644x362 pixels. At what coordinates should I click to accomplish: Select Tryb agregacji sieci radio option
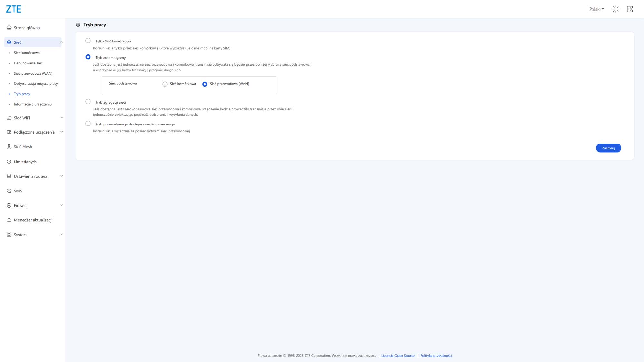(88, 102)
